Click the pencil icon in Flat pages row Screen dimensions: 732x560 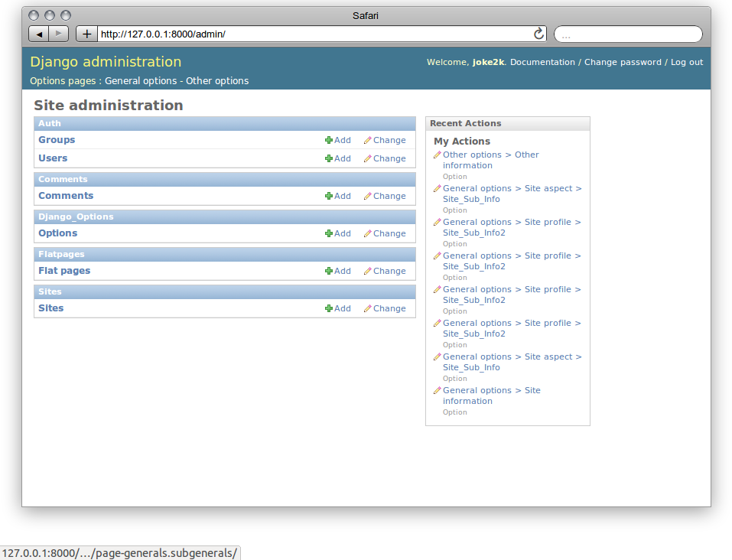(368, 271)
